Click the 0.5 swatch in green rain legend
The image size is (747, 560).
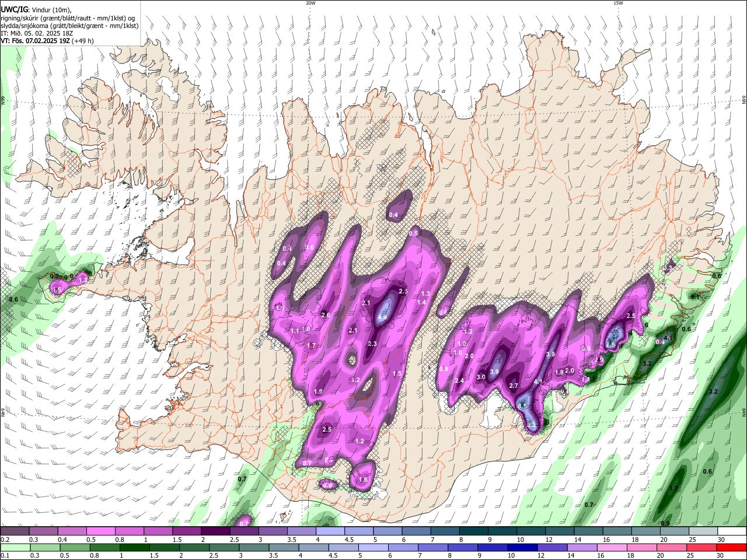(x=75, y=547)
